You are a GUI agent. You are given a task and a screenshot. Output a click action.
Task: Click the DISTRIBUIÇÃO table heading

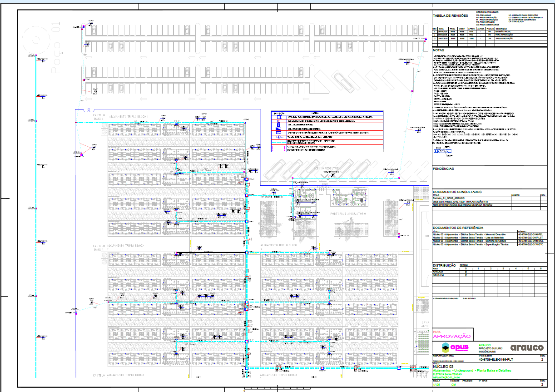point(444,265)
